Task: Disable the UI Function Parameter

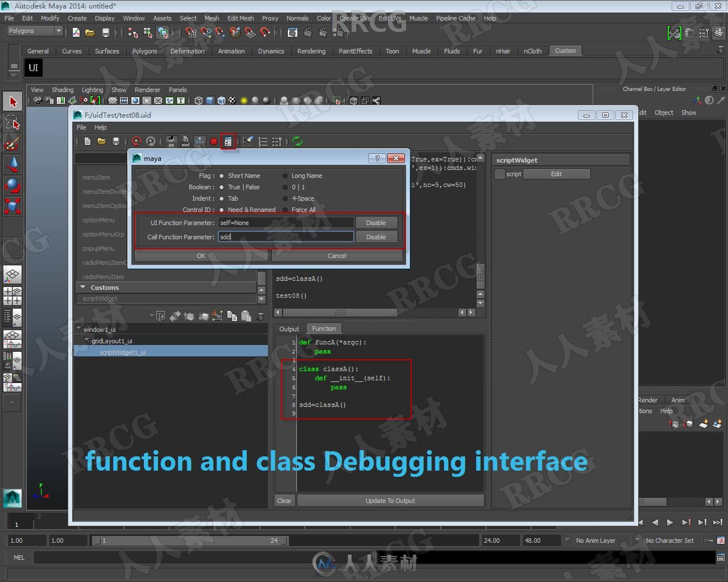Action: point(376,223)
